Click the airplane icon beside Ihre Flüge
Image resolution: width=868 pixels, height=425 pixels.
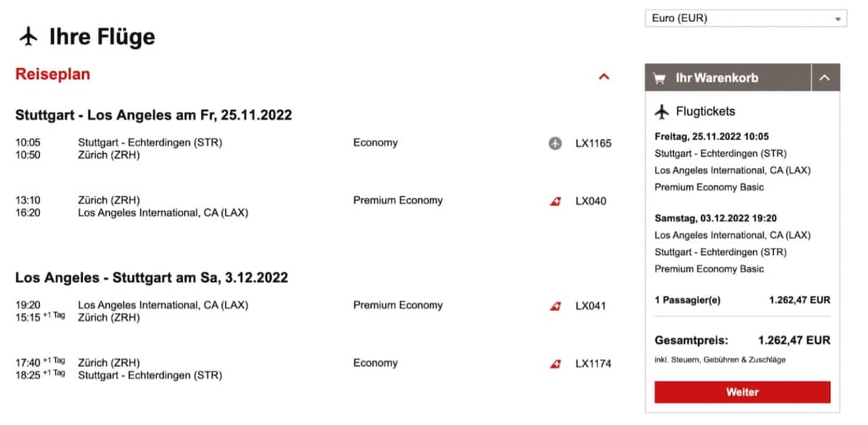pos(28,37)
